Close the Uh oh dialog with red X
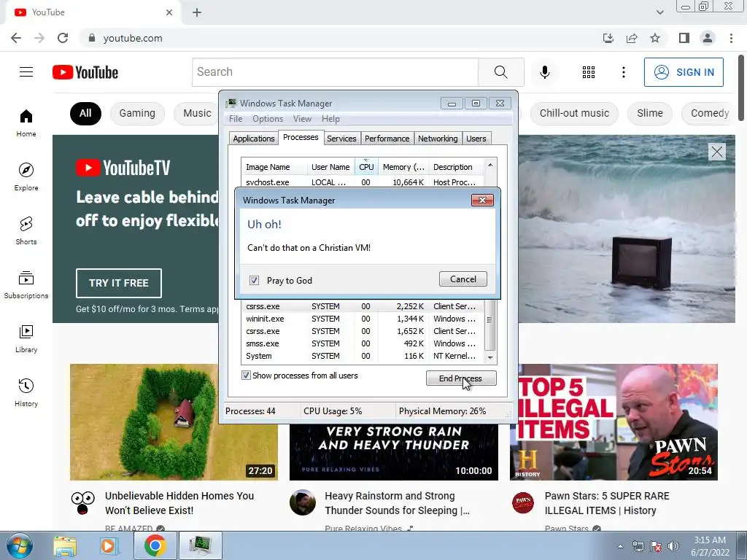 coord(482,200)
